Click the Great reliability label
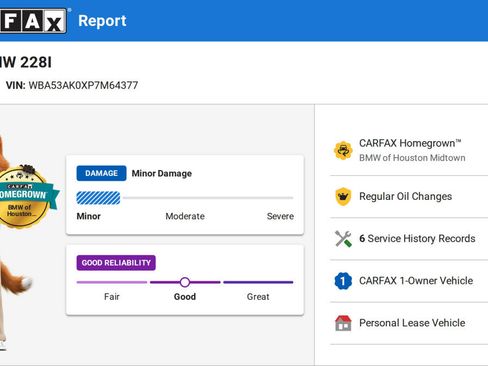488x366 pixels. coord(258,297)
